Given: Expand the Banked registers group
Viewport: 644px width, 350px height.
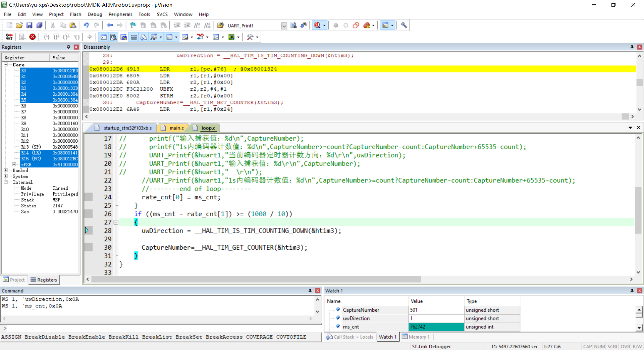Looking at the screenshot, I should coord(5,170).
